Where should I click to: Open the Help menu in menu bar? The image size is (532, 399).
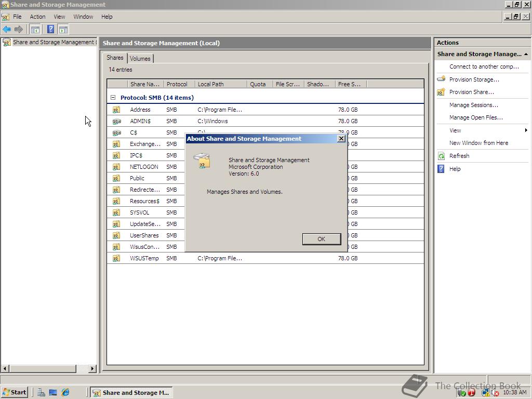coord(107,17)
